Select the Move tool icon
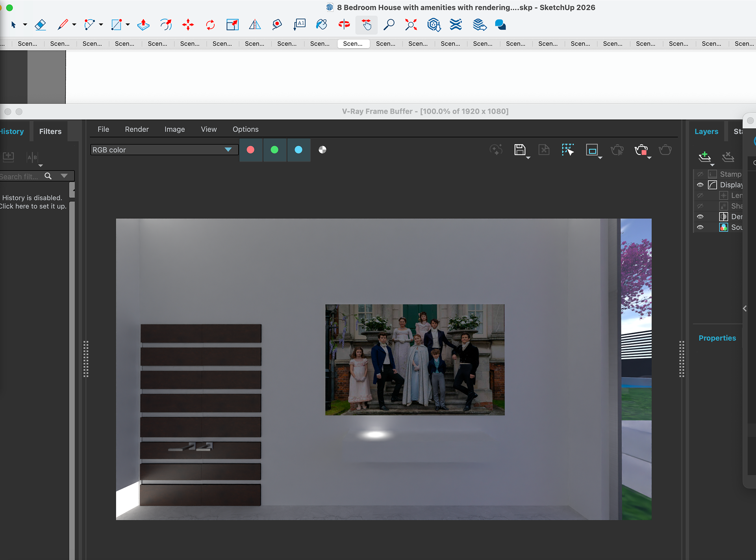756x560 pixels. [x=188, y=25]
